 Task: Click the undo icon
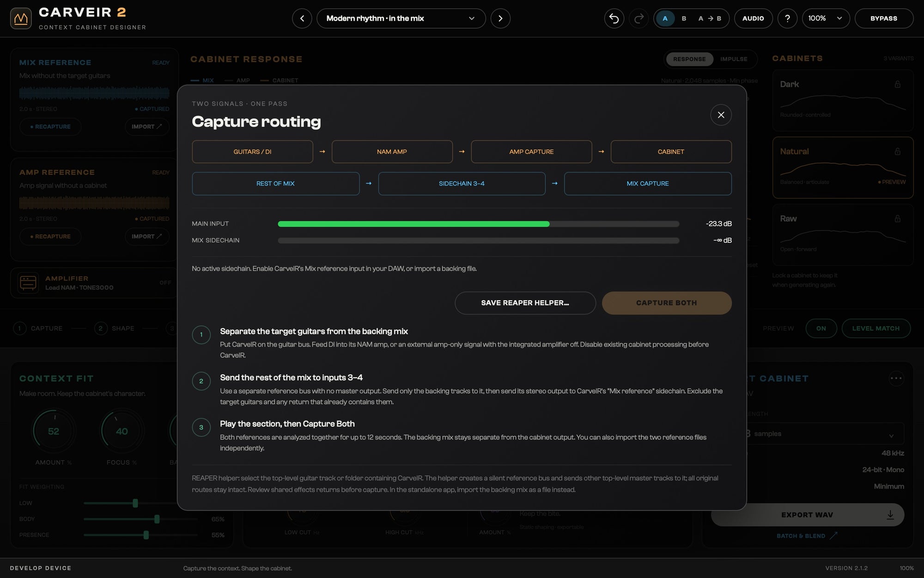pos(614,18)
